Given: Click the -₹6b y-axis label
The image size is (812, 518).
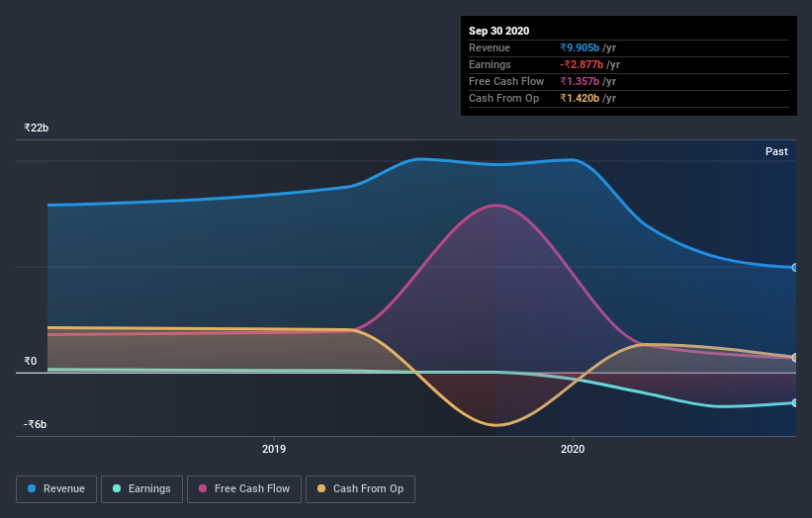Looking at the screenshot, I should click(x=36, y=424).
